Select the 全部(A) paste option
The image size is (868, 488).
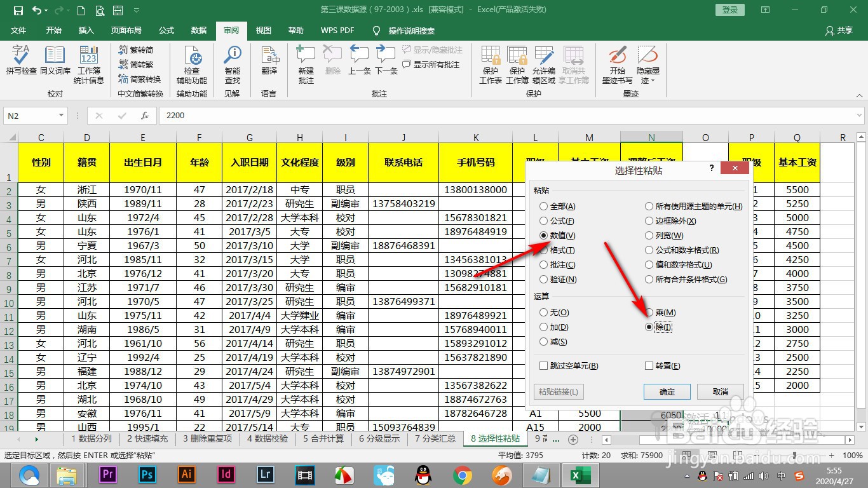557,206
